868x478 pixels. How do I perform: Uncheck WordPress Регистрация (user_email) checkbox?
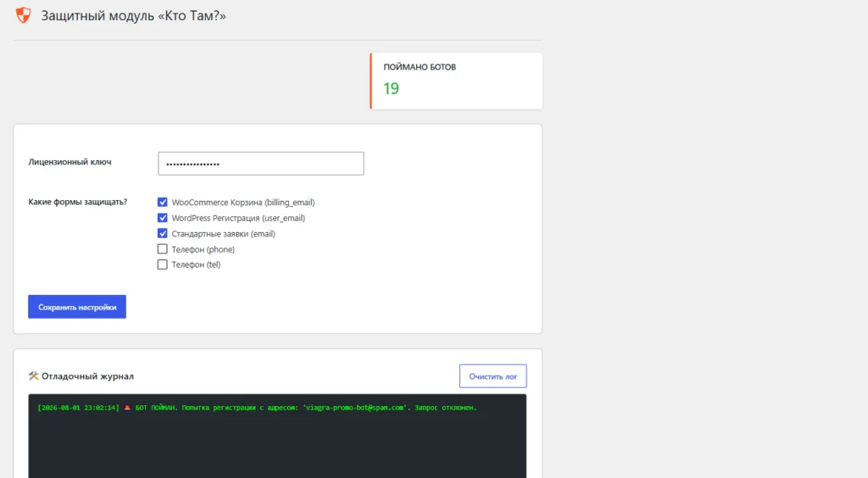(162, 218)
